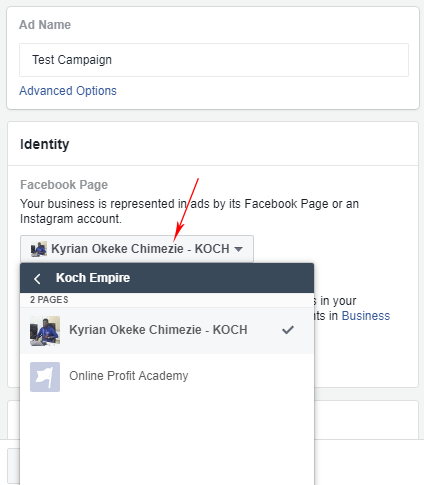Open the Kyrian Okeke Chimezie - KOCH dropdown button
This screenshot has height=485, width=424.
137,249
